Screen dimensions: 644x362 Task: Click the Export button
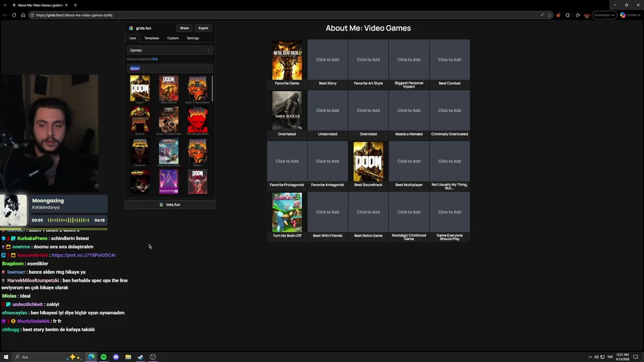point(203,28)
